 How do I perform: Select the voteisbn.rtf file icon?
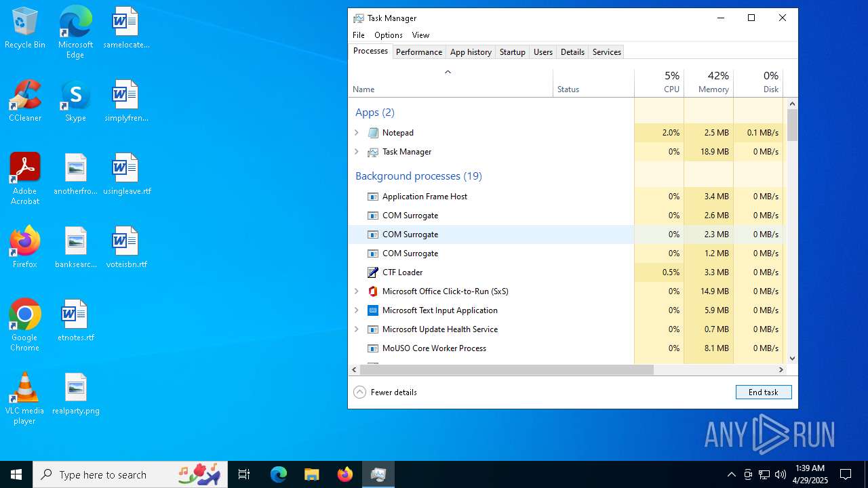(126, 247)
